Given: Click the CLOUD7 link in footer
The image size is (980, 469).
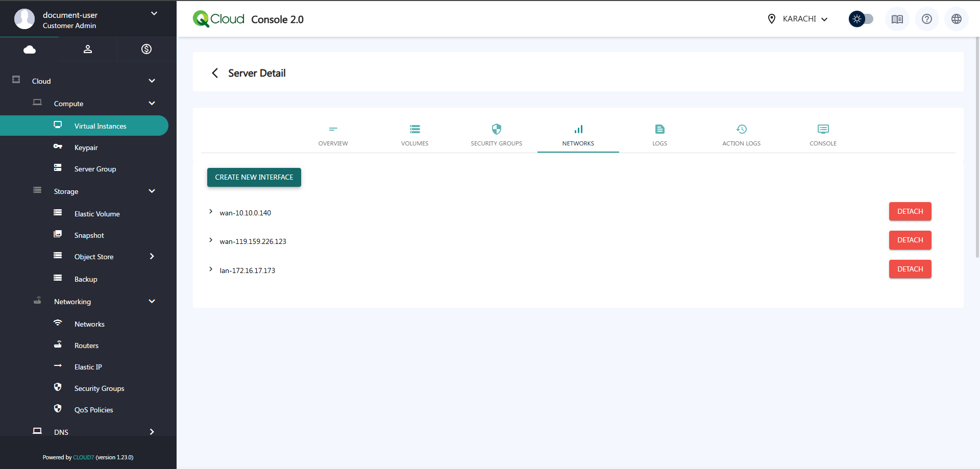Looking at the screenshot, I should pos(83,458).
